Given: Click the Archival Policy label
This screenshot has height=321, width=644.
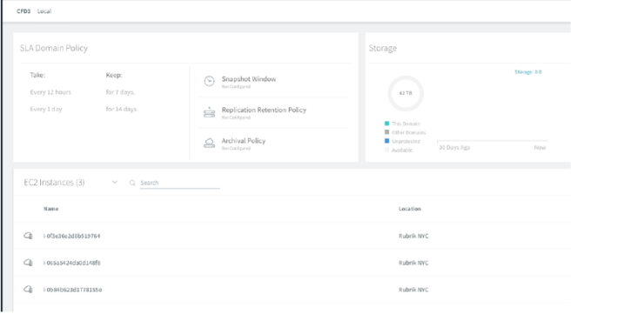Looking at the screenshot, I should 244,141.
